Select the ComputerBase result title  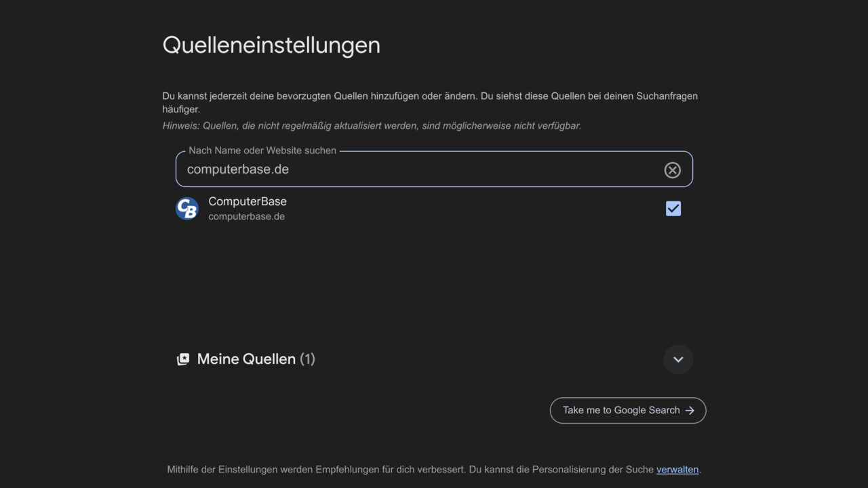[248, 201]
